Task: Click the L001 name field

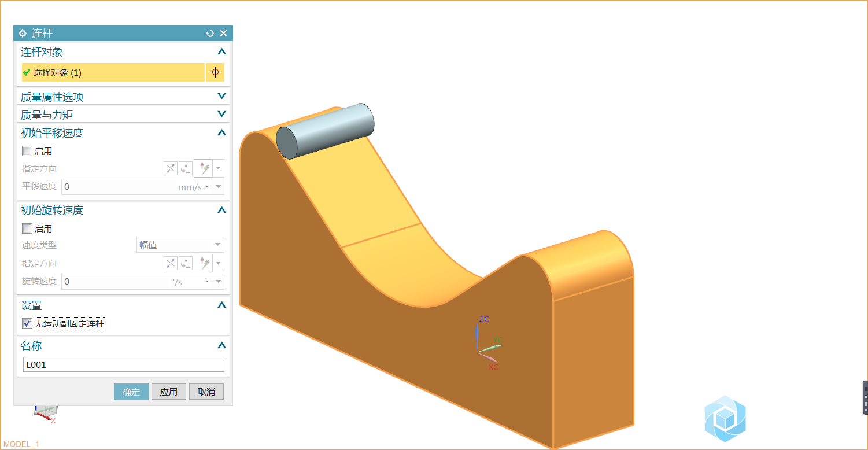Action: pos(123,364)
